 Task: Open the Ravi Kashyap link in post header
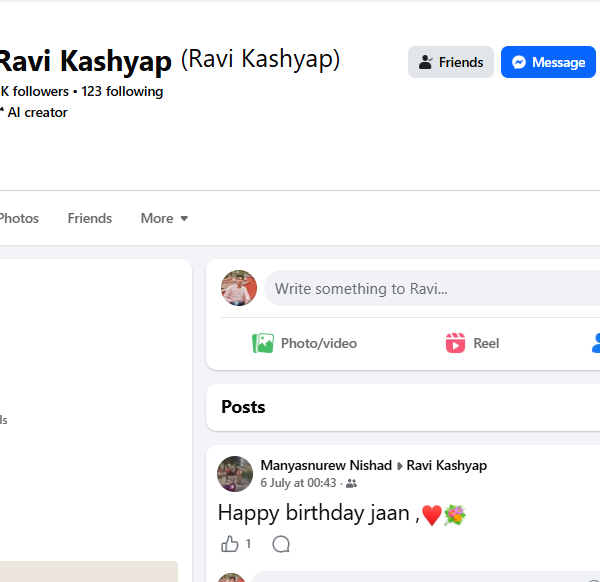click(x=447, y=465)
